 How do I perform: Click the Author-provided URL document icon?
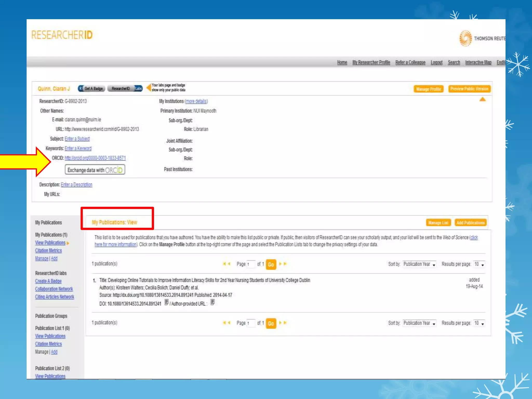(212, 302)
